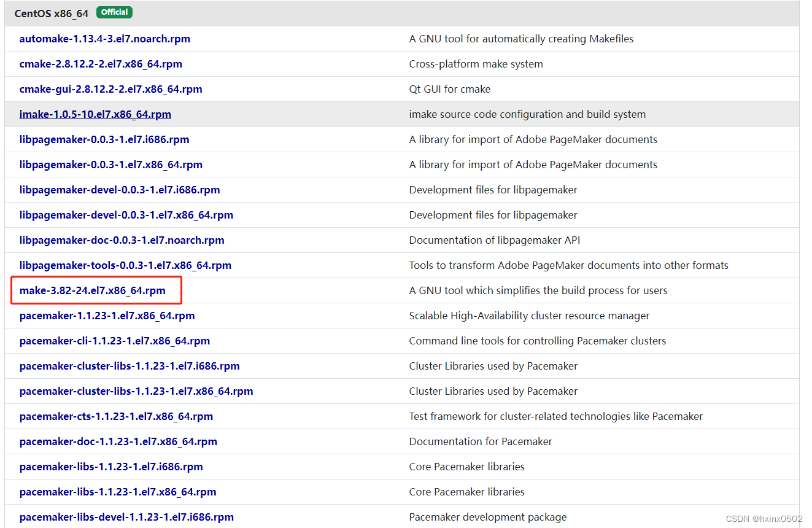Open libpagemaker-0.0.3-1.el7.x86_64.rpm link

[x=111, y=165]
